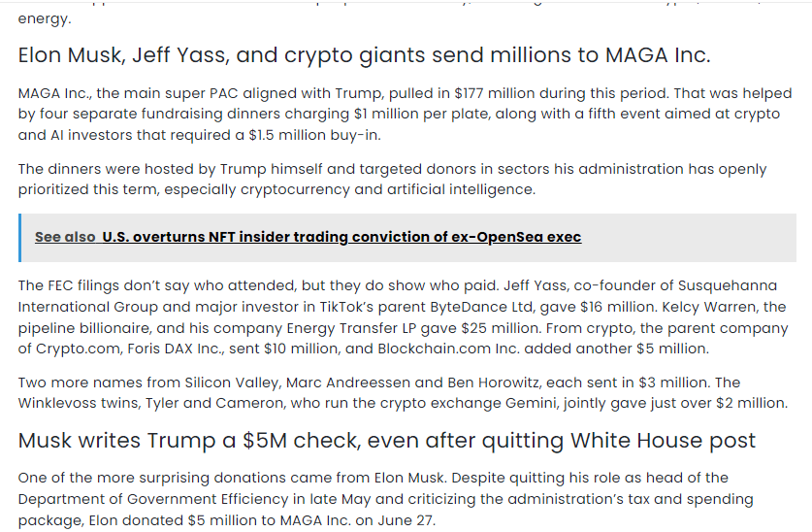Viewport: 812px width, 532px height.
Task: Click the 'Musk writes Trump a $5M check' heading
Action: pos(387,441)
